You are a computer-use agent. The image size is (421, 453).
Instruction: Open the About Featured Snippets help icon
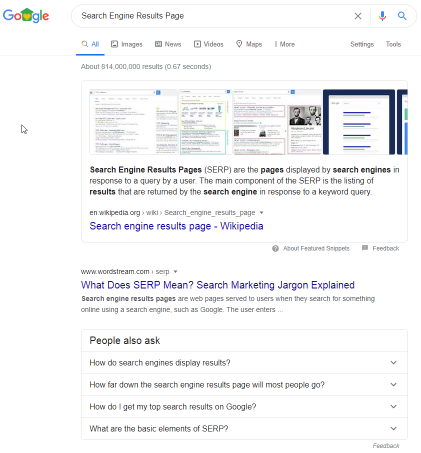coord(275,248)
